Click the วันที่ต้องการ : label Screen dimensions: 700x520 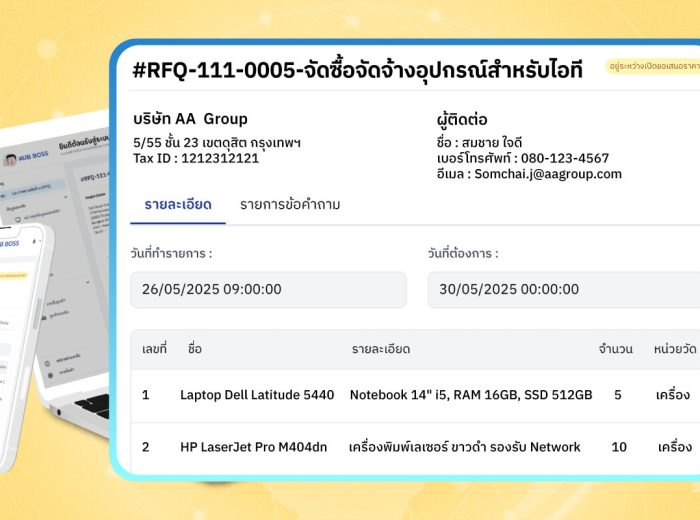tap(463, 254)
